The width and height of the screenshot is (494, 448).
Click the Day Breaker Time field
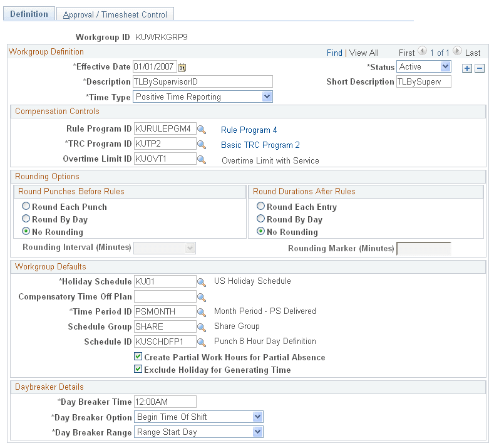165,402
